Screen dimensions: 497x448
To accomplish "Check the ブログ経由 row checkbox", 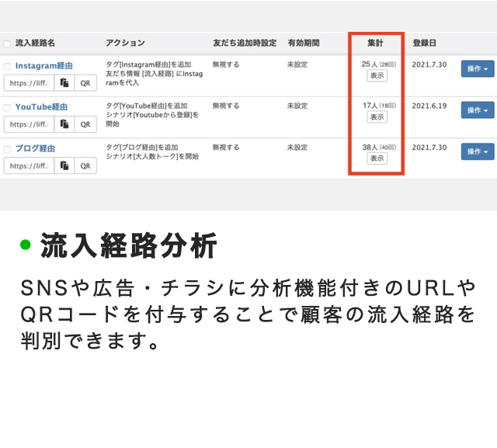I will click(x=7, y=149).
